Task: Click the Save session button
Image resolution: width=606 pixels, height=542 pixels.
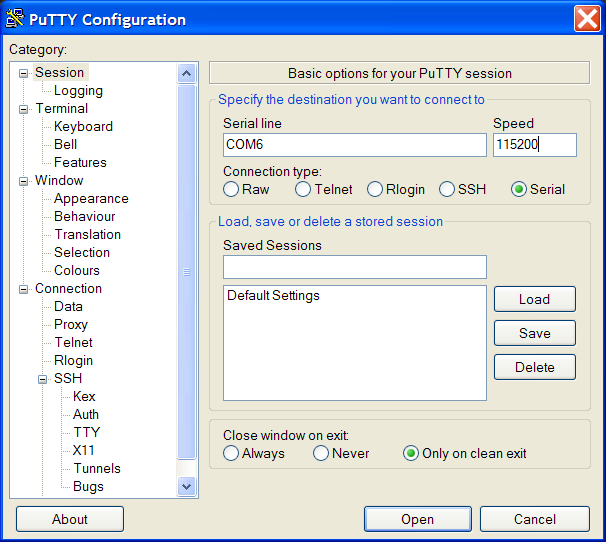Action: 535,333
